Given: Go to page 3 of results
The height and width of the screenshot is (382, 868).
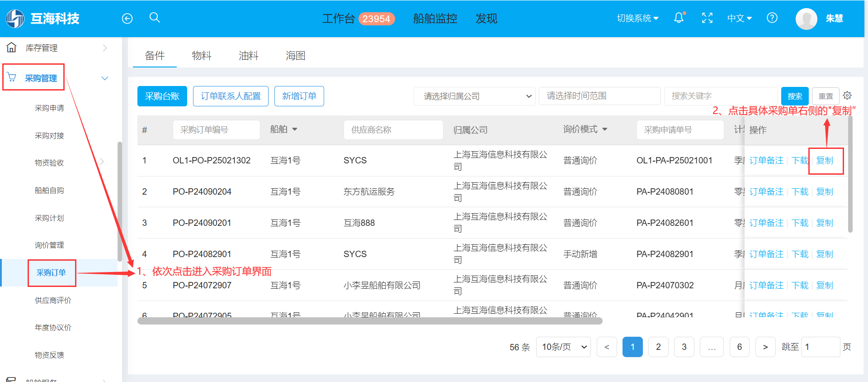Looking at the screenshot, I should (684, 347).
